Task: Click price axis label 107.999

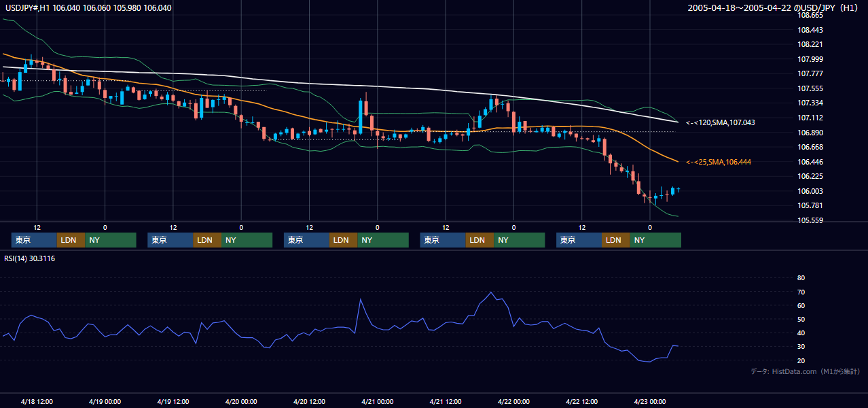Action: pos(811,59)
